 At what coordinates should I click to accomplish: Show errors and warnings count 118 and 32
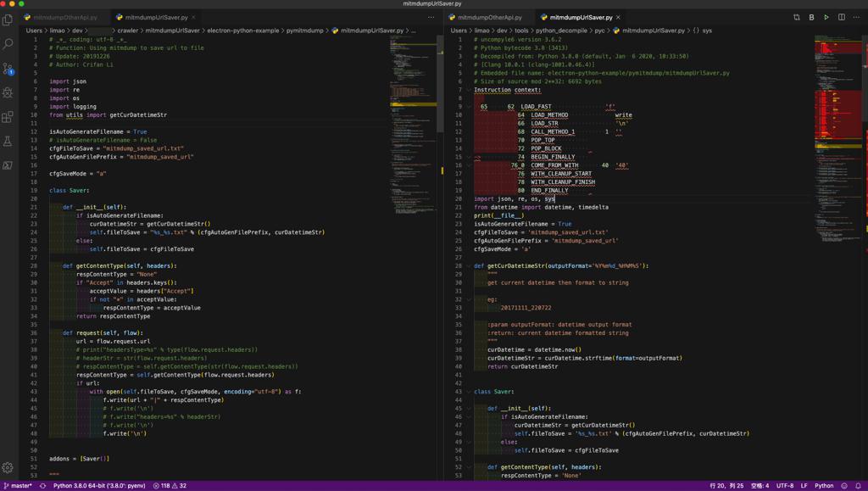[170, 485]
